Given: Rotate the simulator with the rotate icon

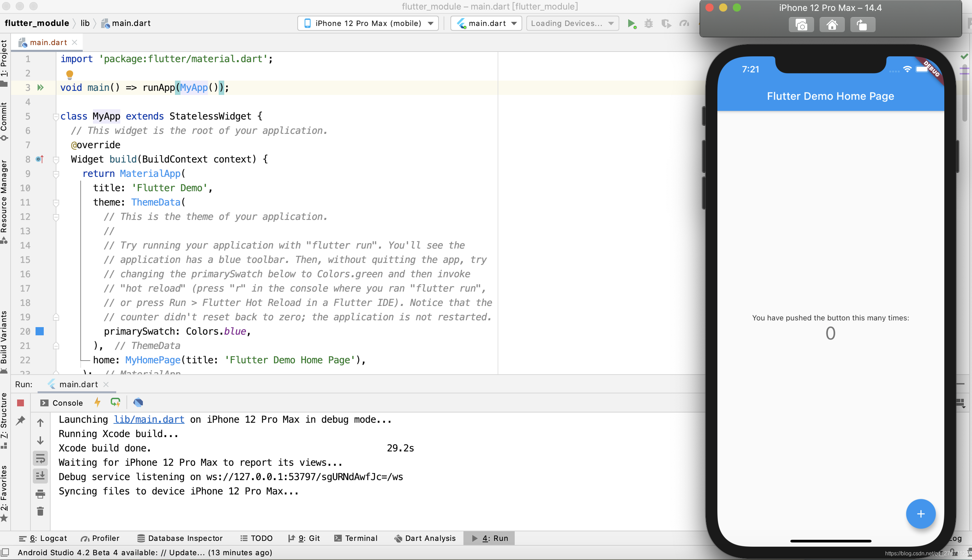Looking at the screenshot, I should [x=862, y=24].
